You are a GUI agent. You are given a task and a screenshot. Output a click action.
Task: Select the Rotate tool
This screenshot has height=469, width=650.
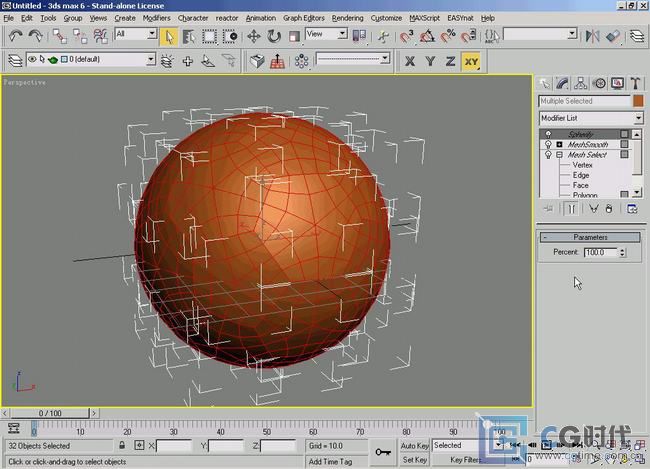tap(274, 36)
